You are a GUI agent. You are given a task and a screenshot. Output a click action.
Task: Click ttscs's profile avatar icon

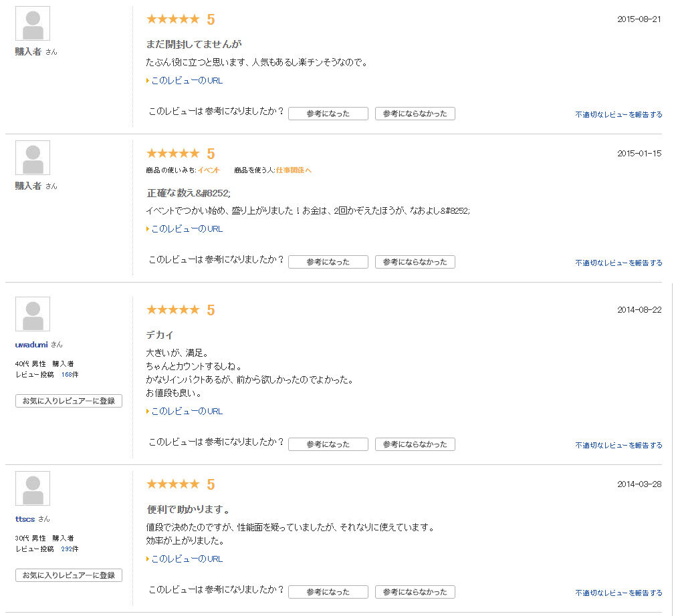click(x=33, y=488)
